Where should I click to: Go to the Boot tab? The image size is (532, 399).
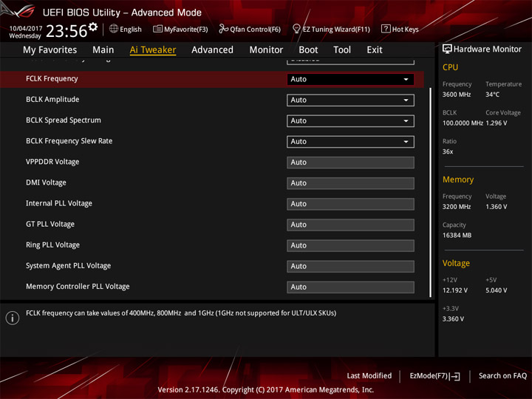[308, 50]
